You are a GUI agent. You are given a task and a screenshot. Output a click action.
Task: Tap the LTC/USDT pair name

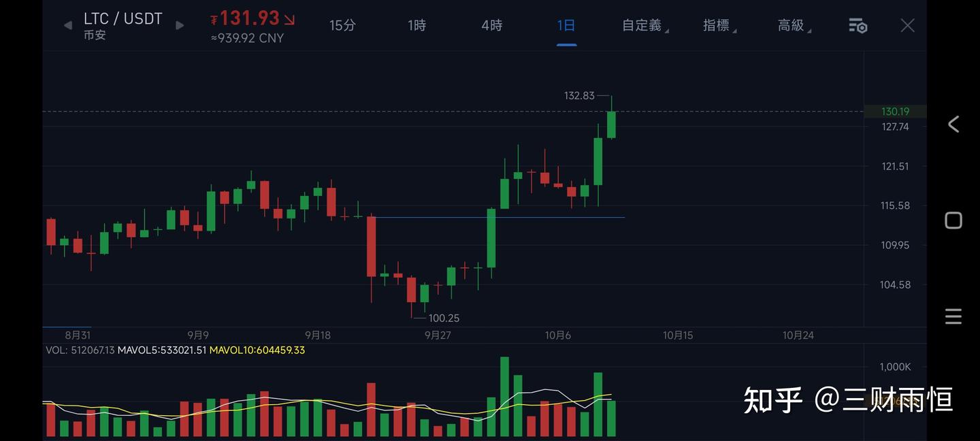tap(122, 18)
